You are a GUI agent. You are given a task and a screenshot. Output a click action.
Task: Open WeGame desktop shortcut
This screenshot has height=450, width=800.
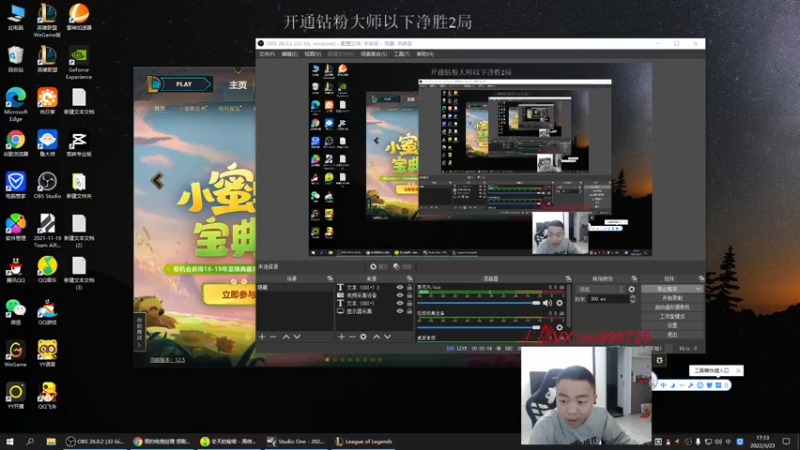coord(15,354)
